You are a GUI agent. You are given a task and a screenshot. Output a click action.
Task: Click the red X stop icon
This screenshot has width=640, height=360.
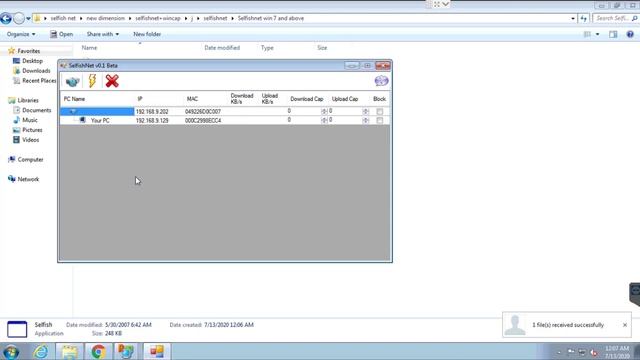tap(112, 81)
